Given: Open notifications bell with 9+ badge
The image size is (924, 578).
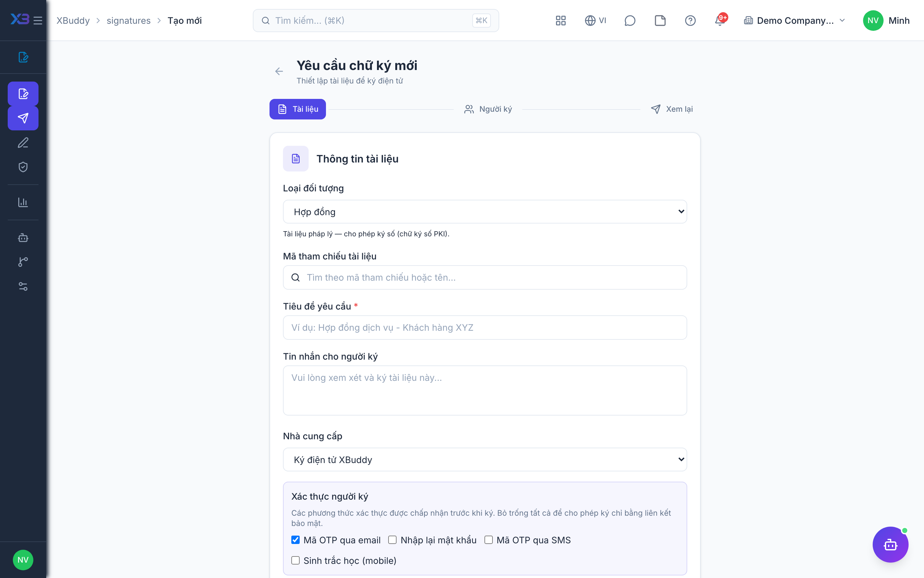Looking at the screenshot, I should click(x=720, y=20).
